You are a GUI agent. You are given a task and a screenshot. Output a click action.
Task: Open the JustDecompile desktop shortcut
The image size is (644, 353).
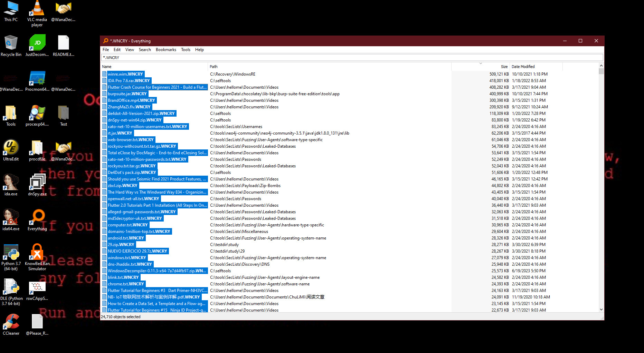pyautogui.click(x=37, y=44)
